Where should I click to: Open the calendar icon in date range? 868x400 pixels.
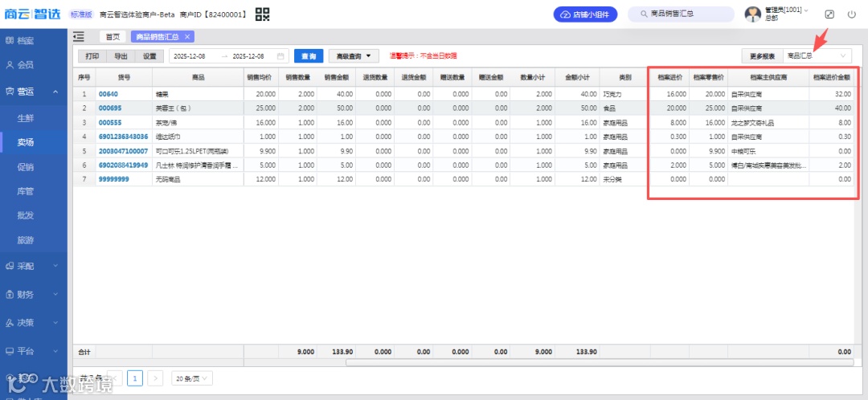point(280,56)
